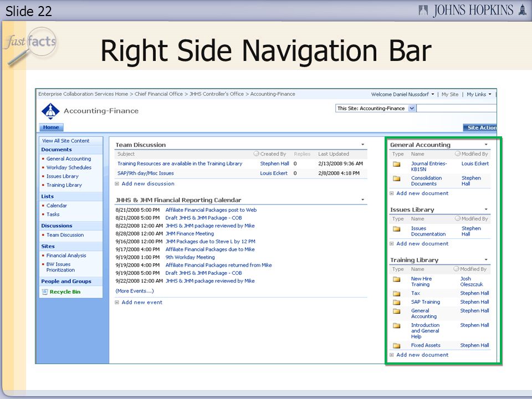This screenshot has width=532, height=399.
Task: Open BW Issues Prioritization site link
Action: point(60,267)
